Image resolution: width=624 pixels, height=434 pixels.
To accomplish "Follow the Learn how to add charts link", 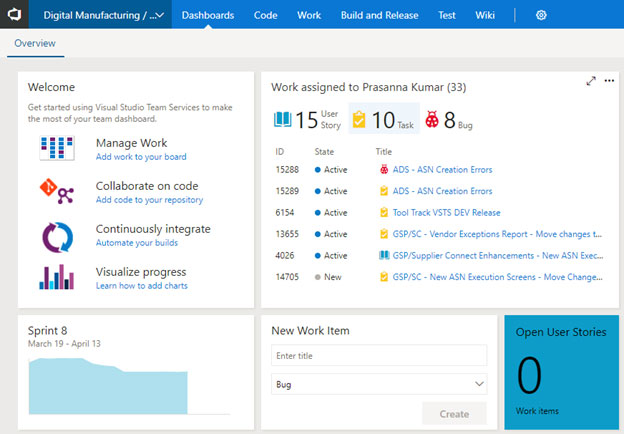I will coord(141,286).
